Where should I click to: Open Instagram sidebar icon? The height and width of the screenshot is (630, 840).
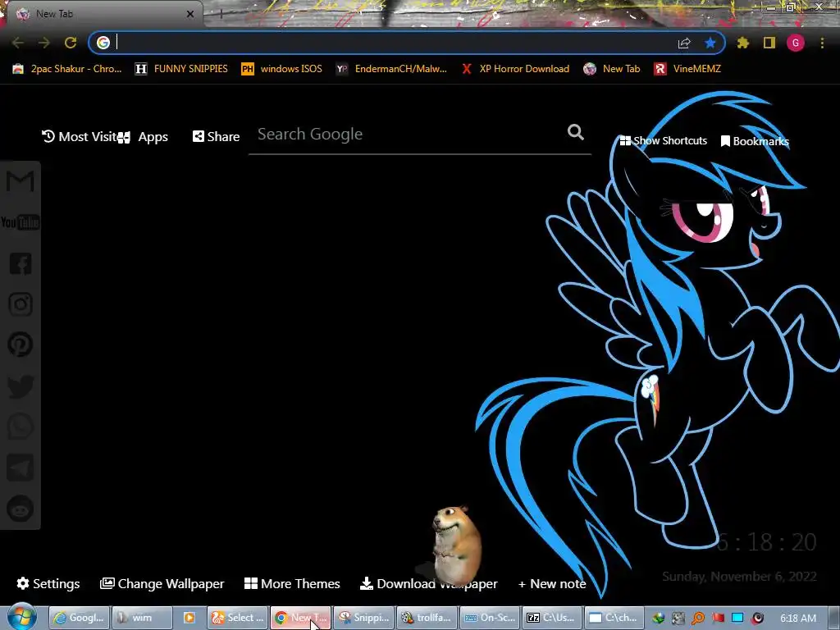click(x=21, y=304)
